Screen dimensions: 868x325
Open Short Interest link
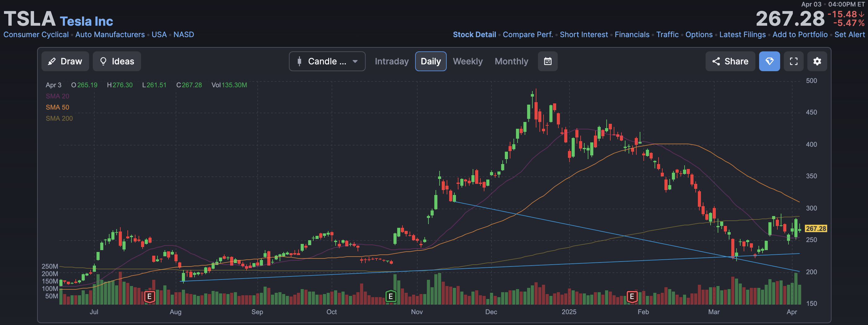coord(584,34)
